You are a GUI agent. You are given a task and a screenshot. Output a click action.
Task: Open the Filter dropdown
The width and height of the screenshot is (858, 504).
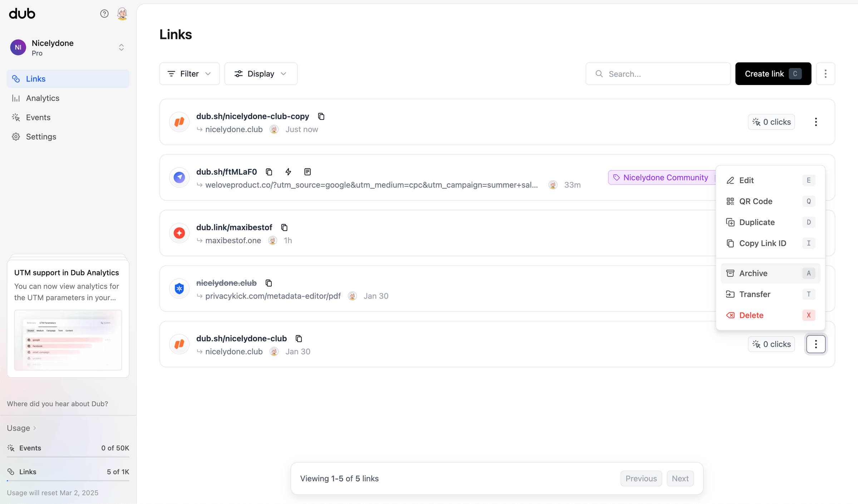tap(189, 74)
